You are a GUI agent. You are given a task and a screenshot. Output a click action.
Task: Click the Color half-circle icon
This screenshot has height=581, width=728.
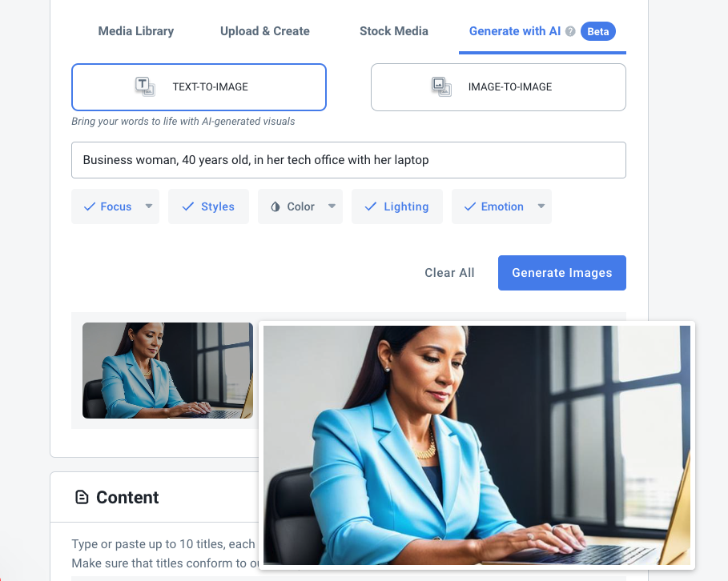276,206
